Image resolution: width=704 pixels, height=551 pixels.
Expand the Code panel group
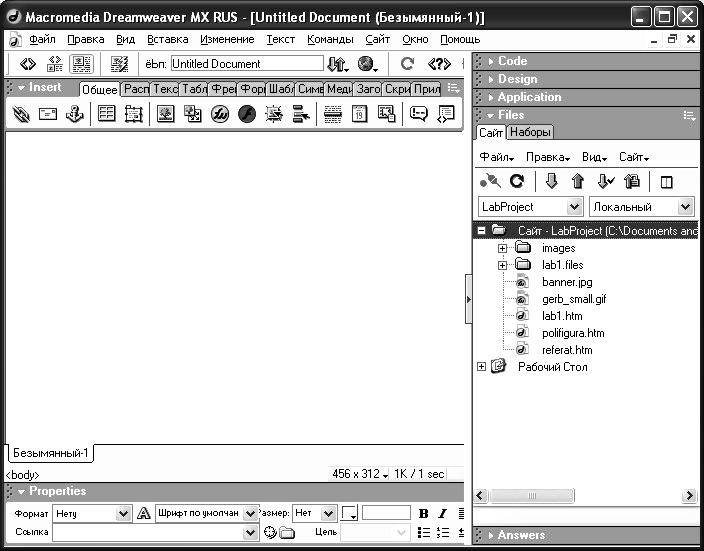491,62
